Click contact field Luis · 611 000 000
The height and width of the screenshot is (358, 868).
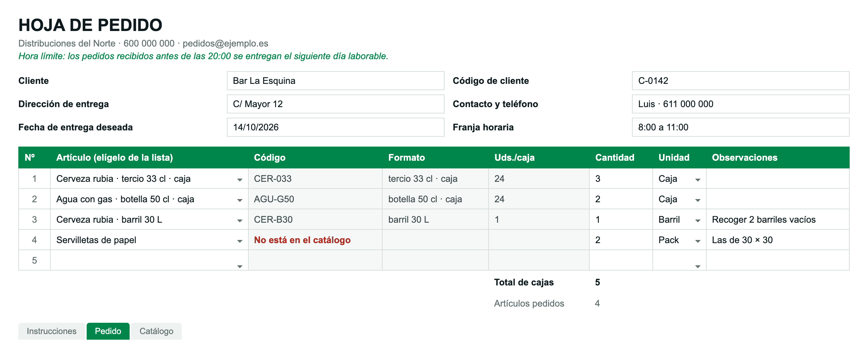point(740,104)
